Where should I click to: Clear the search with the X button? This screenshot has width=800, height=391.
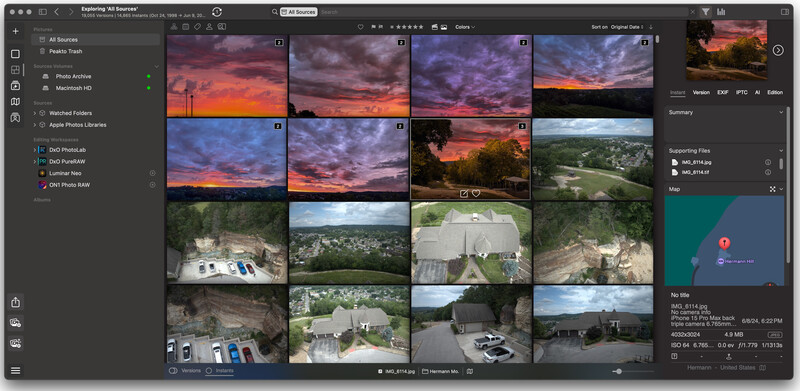[x=692, y=12]
